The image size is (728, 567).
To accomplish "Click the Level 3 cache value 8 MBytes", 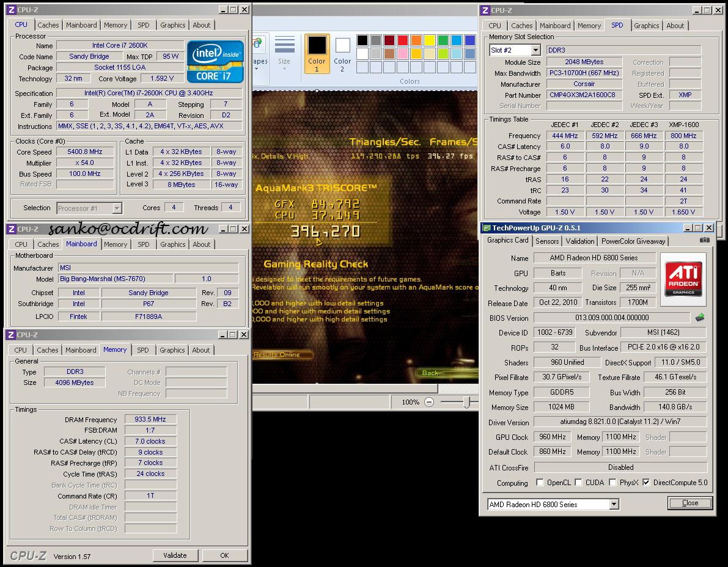I will coord(181,185).
